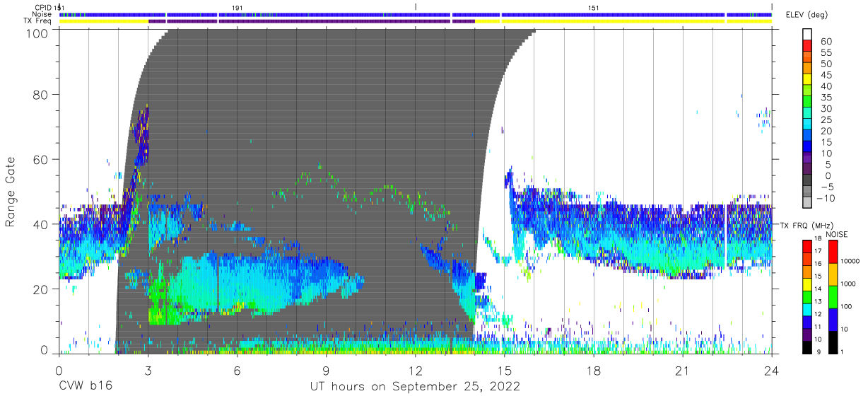Image resolution: width=868 pixels, height=401 pixels.
Task: Click ELEV colorbar label 35
Action: click(826, 97)
